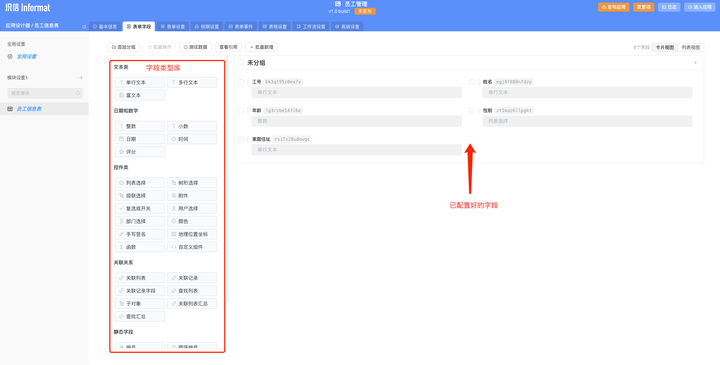This screenshot has width=720, height=365.
Task: Select the 附件 attachment field type
Action: [192, 196]
